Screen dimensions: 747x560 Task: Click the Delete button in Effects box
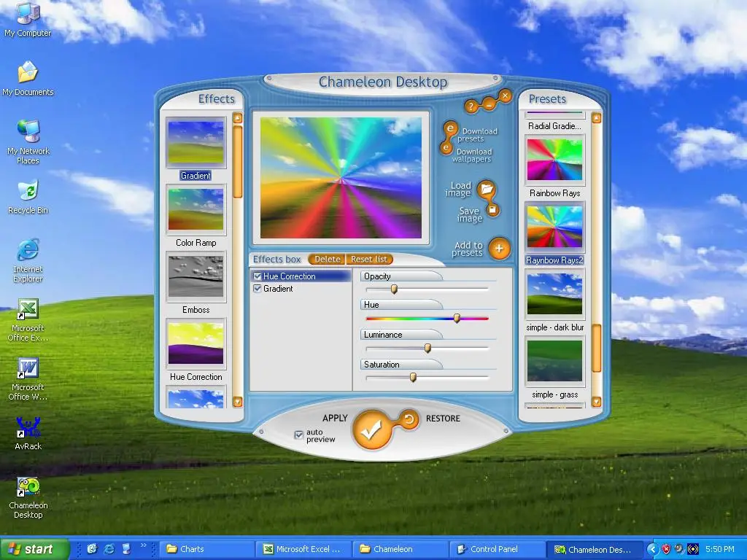pos(328,259)
